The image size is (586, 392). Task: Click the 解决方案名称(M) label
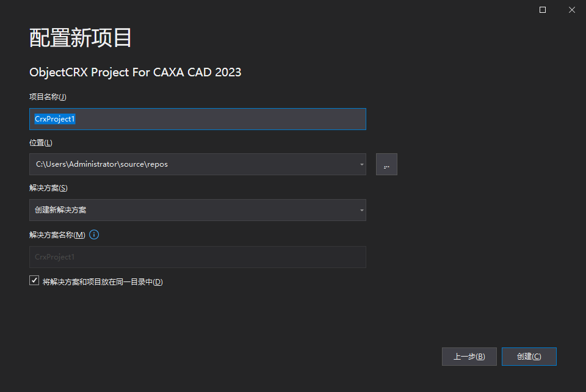pos(57,234)
